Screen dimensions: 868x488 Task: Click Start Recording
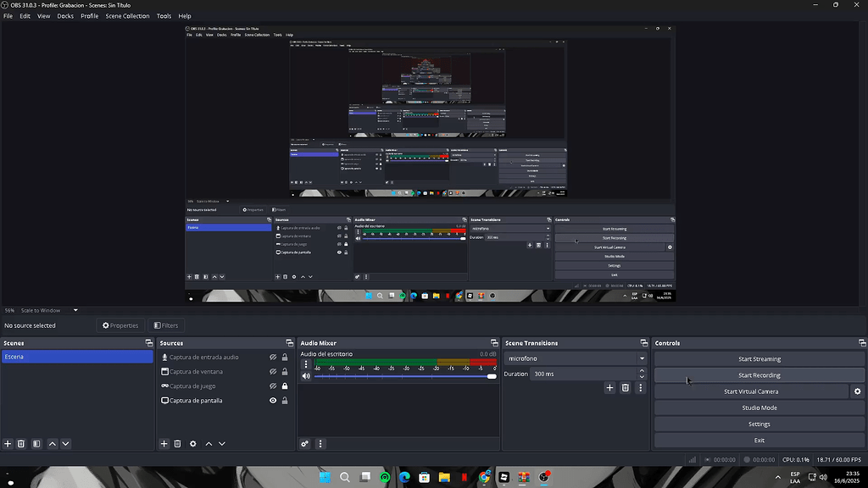coord(759,375)
